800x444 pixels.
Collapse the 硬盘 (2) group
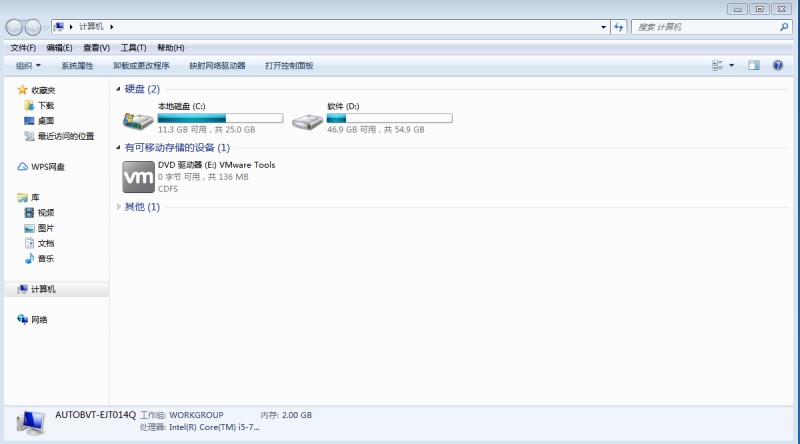tap(118, 89)
